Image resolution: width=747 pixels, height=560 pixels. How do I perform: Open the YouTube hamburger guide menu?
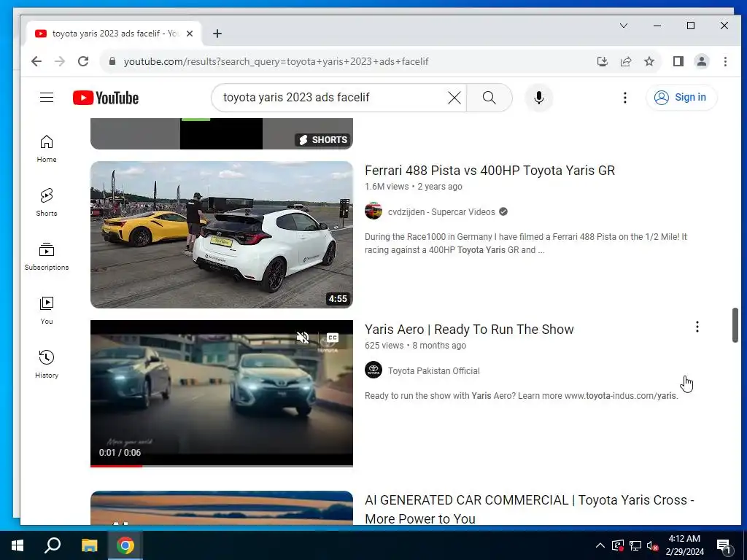(47, 98)
